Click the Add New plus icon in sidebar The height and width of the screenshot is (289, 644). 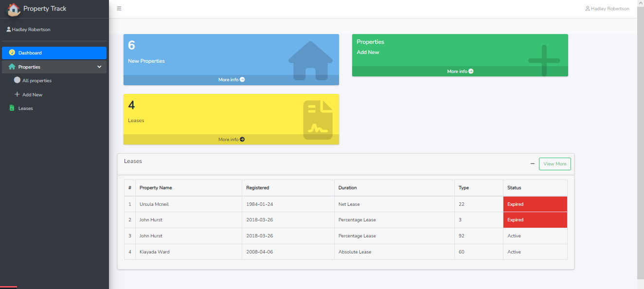tap(17, 94)
